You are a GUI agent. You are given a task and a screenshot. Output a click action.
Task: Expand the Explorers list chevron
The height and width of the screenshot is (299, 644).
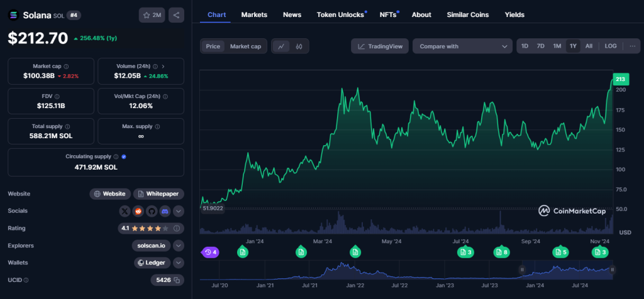(178, 246)
